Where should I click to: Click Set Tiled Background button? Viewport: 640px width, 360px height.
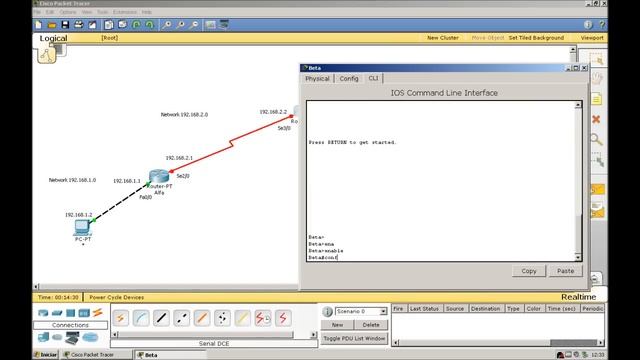pos(536,38)
